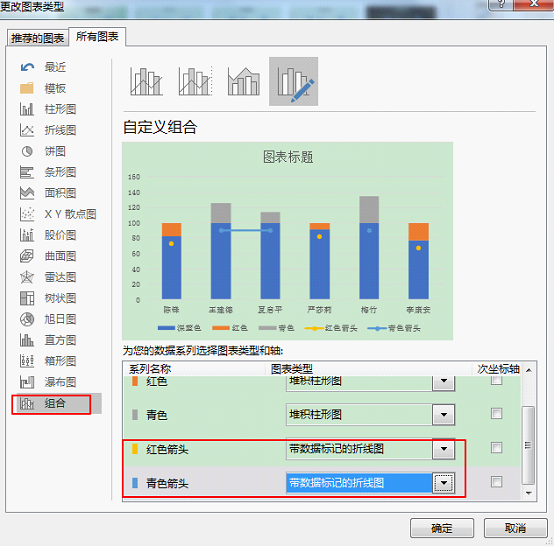Image resolution: width=554 pixels, height=546 pixels.
Task: Switch to the 推荐的图表 tab
Action: pyautogui.click(x=37, y=38)
